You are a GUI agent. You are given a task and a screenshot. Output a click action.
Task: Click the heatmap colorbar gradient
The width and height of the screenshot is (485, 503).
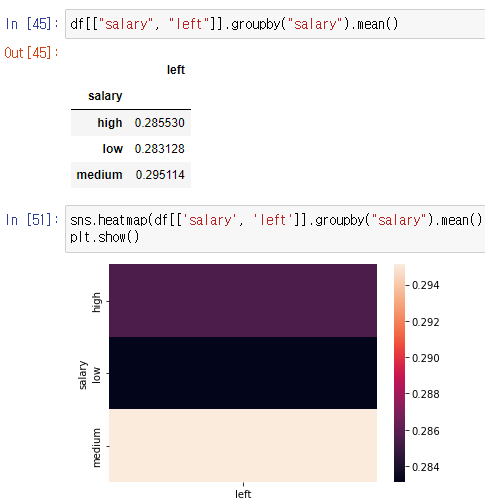tap(399, 373)
